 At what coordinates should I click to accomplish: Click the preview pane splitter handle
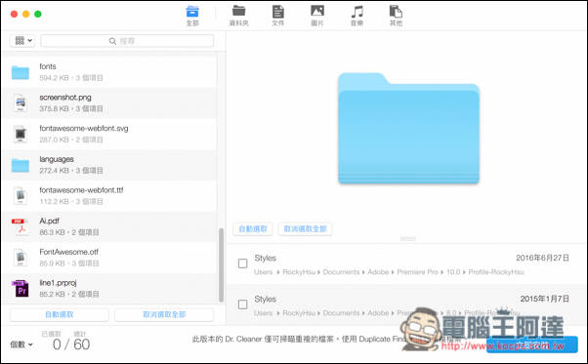click(407, 239)
